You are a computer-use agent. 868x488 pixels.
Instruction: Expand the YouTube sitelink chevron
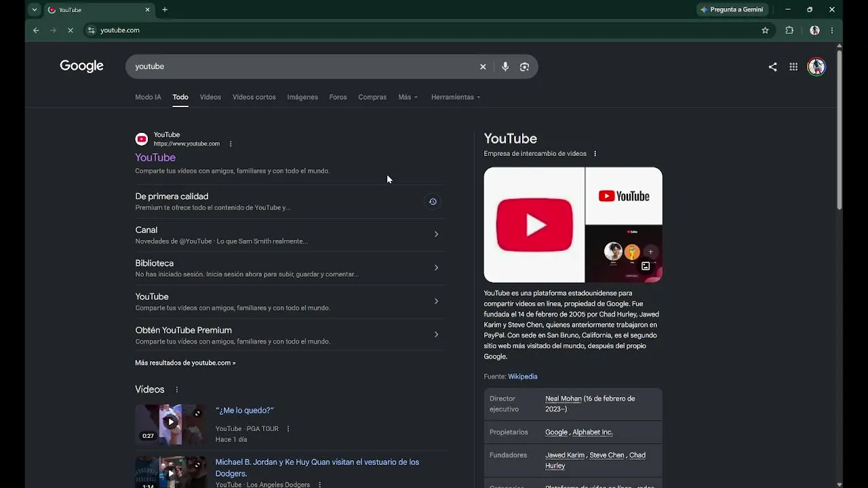[x=436, y=301]
